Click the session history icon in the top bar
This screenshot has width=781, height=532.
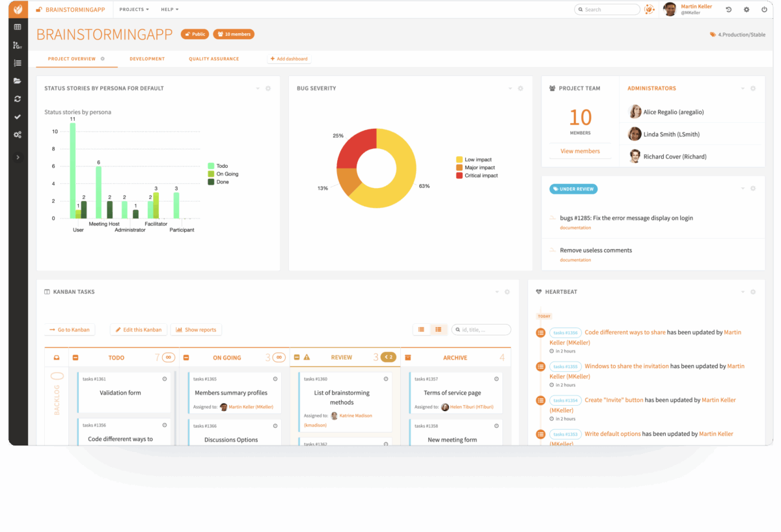pyautogui.click(x=728, y=9)
